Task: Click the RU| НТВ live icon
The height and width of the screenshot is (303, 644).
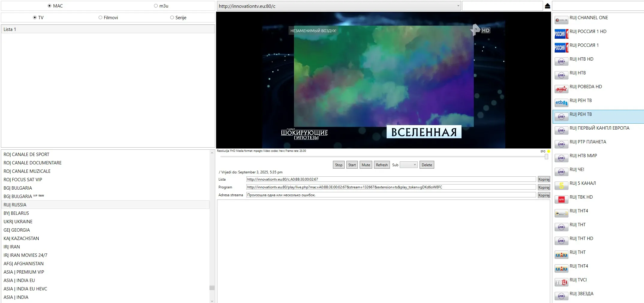Action: 561,75
